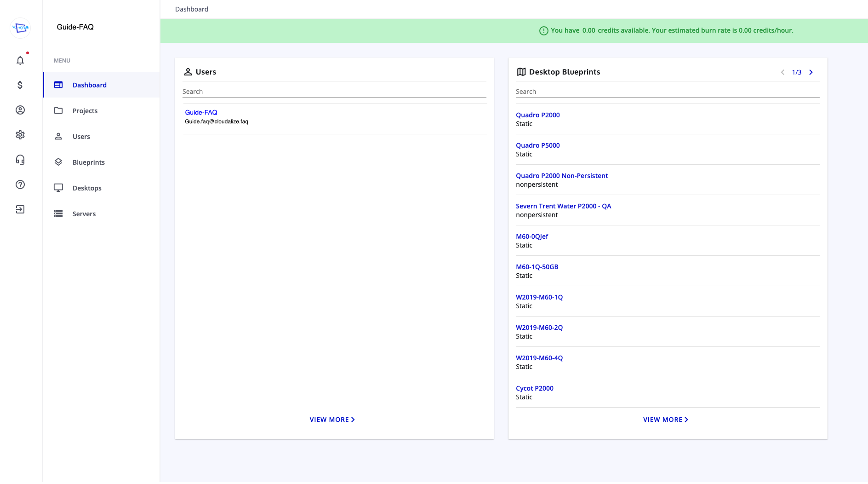Viewport: 868px width, 484px height.
Task: Click the Desktop Blueprints heading
Action: coord(565,72)
